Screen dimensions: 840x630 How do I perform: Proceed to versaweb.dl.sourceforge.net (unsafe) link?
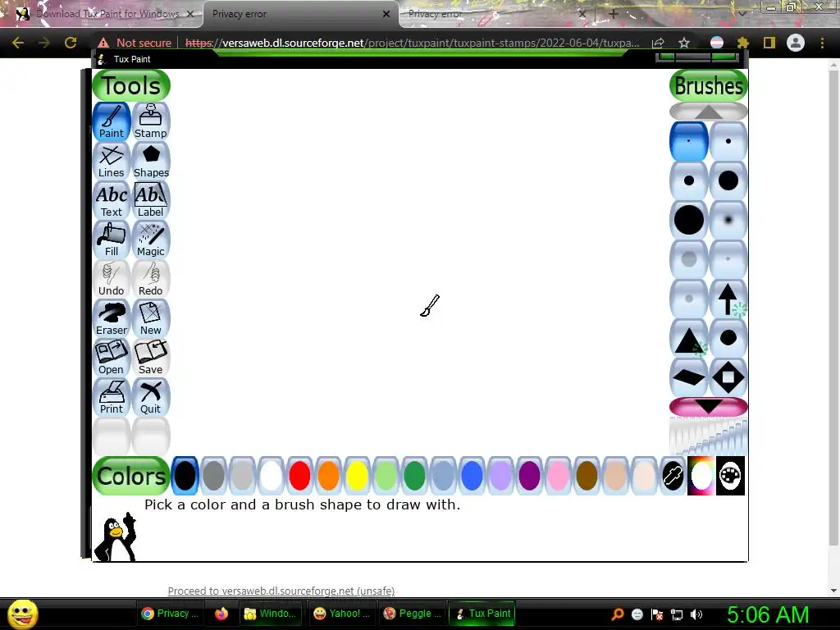(x=281, y=591)
